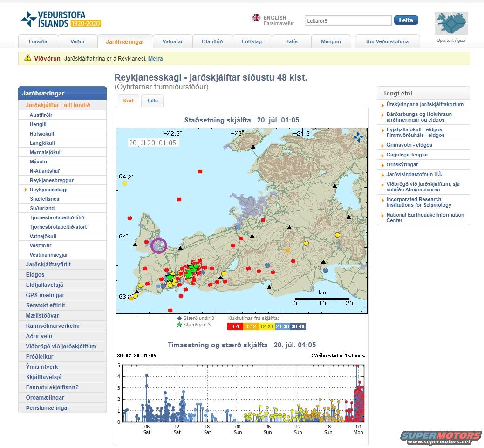Follow the Meira warning link
This screenshot has width=484, height=448.
point(155,59)
